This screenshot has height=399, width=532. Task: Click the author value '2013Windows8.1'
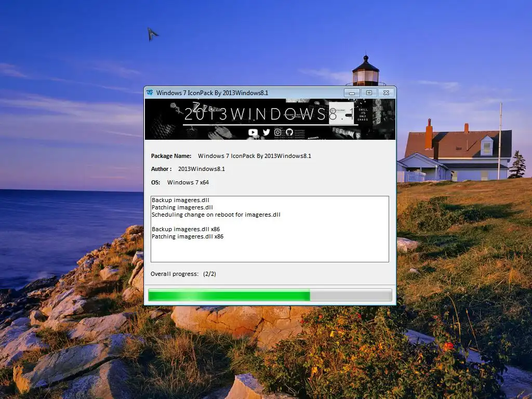[202, 169]
